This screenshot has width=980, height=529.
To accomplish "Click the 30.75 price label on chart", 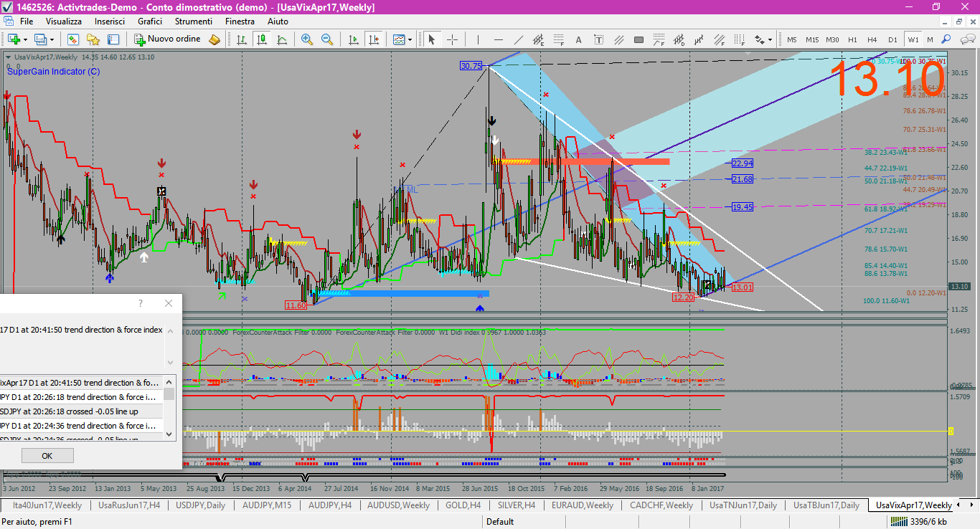I will pos(471,65).
